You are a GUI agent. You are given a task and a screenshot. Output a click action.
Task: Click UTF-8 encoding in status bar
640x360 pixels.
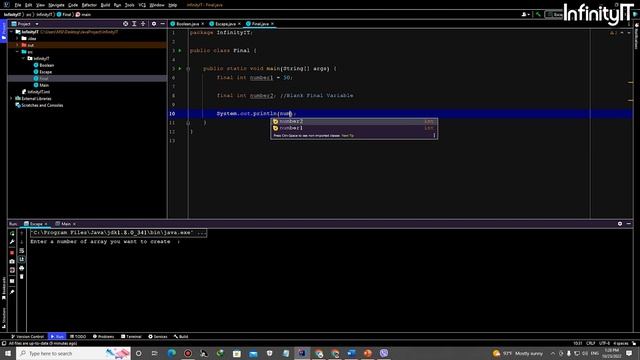[x=604, y=343]
